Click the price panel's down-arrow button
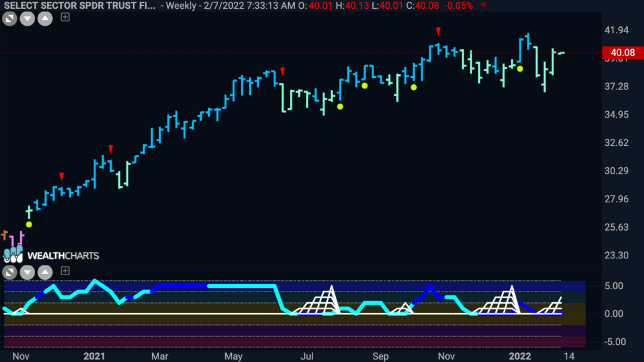This screenshot has height=362, width=644. tap(27, 18)
